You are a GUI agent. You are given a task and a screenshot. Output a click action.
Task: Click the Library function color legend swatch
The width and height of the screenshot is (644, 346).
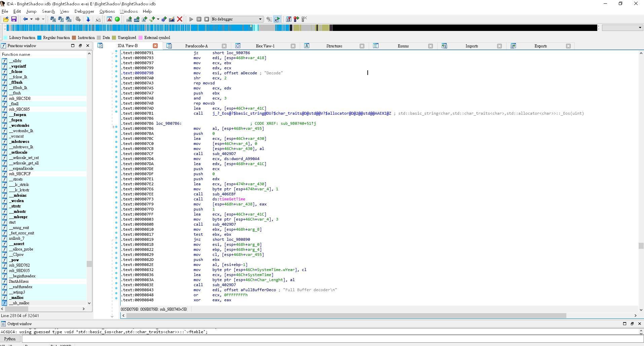5,38
